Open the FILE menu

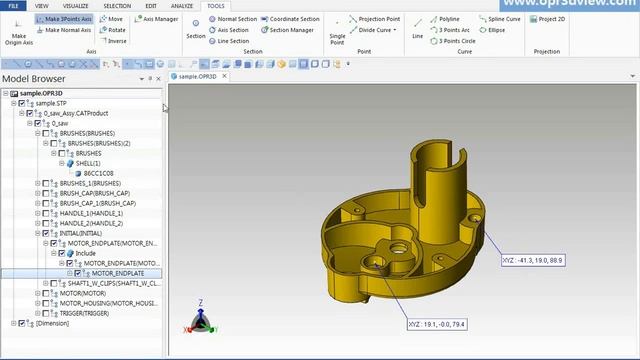click(13, 6)
